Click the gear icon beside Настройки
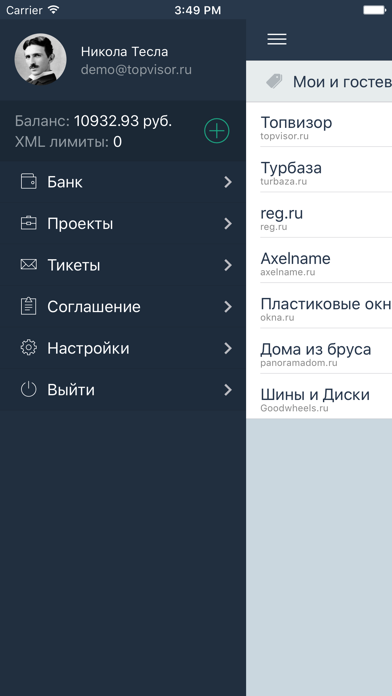Viewport: 392px width, 696px height. click(x=28, y=348)
